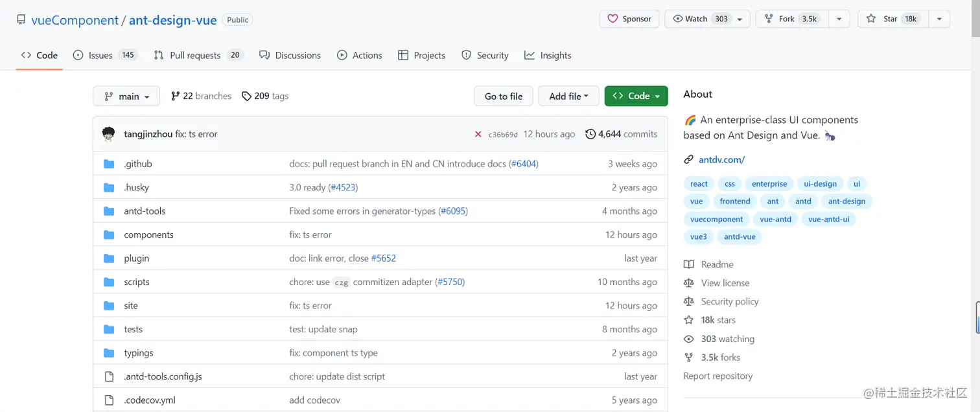
Task: Open the Projects tab
Action: click(x=422, y=55)
